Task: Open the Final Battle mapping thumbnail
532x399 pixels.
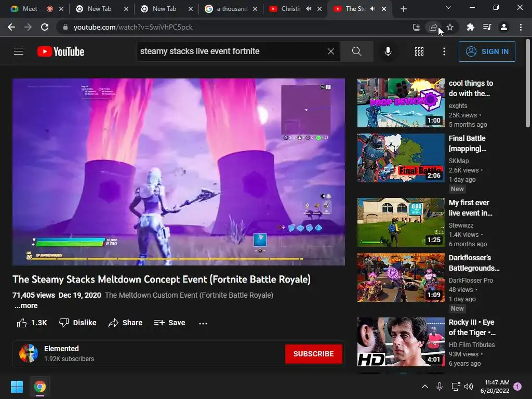Action: [401, 158]
